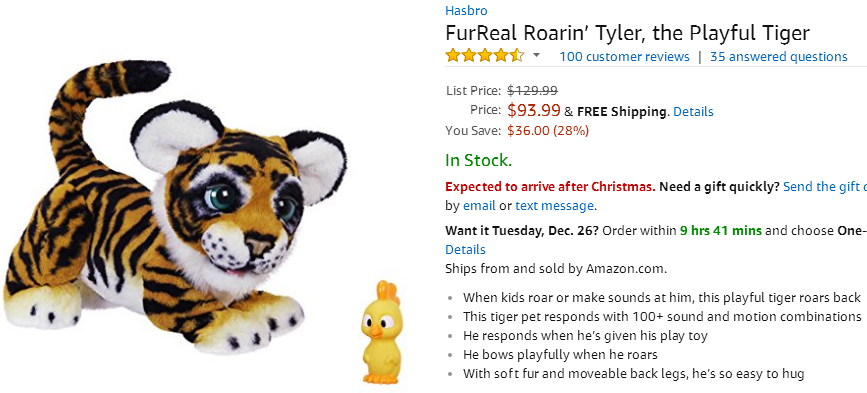This screenshot has height=393, width=867.
Task: Follow the 'Send the gift' link
Action: coord(824,187)
